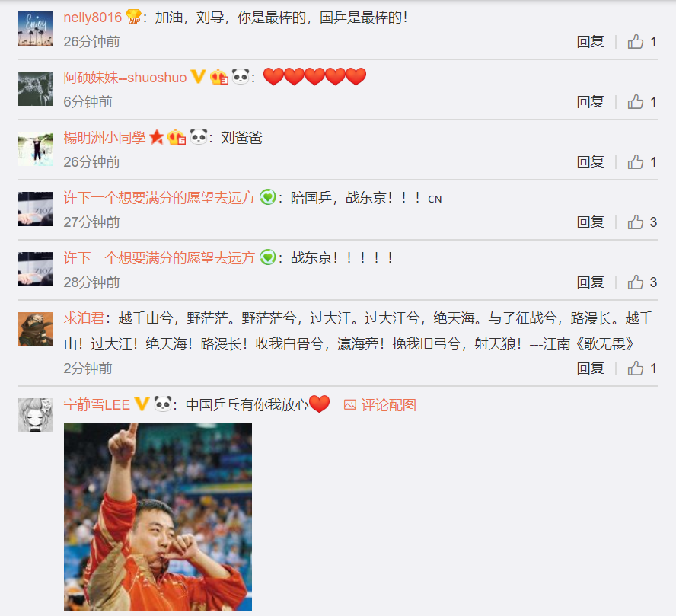The image size is (676, 616).
Task: Reply to 求泊君's comment
Action: pyautogui.click(x=590, y=369)
